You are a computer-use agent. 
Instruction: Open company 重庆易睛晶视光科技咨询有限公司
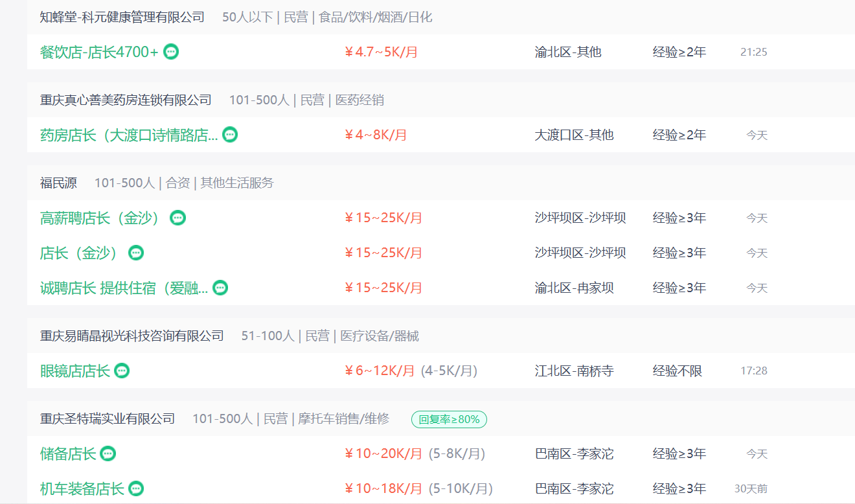tap(131, 336)
